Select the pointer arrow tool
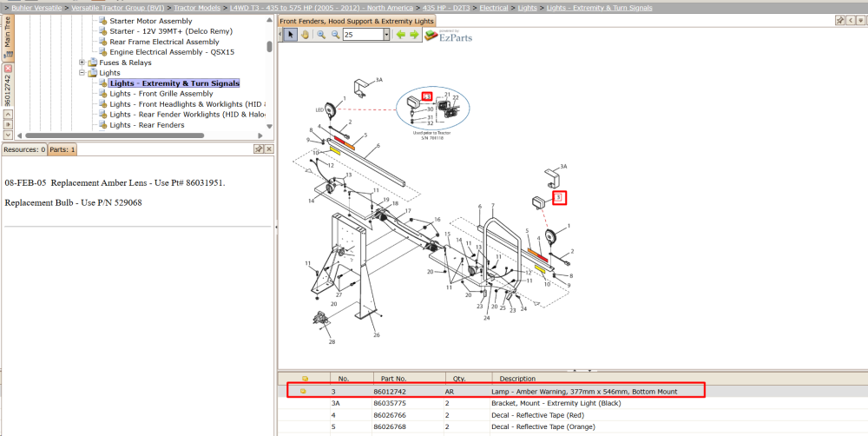The image size is (868, 436). pos(291,35)
